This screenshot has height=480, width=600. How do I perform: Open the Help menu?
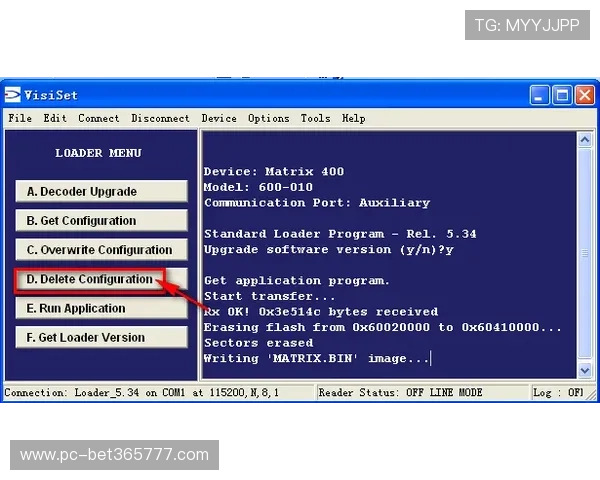tap(354, 118)
